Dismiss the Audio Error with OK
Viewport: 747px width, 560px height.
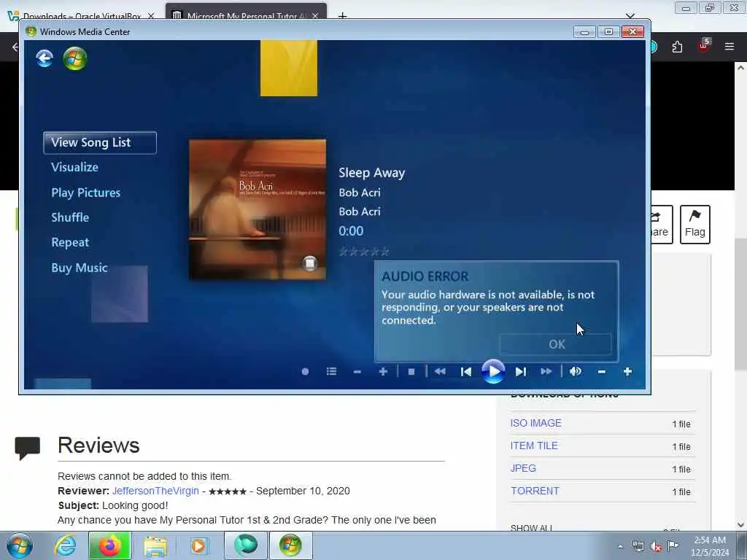pyautogui.click(x=555, y=344)
